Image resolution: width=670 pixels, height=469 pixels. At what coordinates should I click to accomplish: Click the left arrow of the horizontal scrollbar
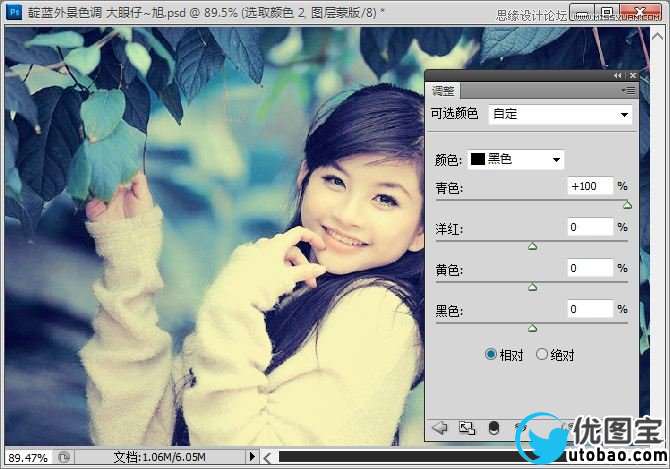pos(267,458)
